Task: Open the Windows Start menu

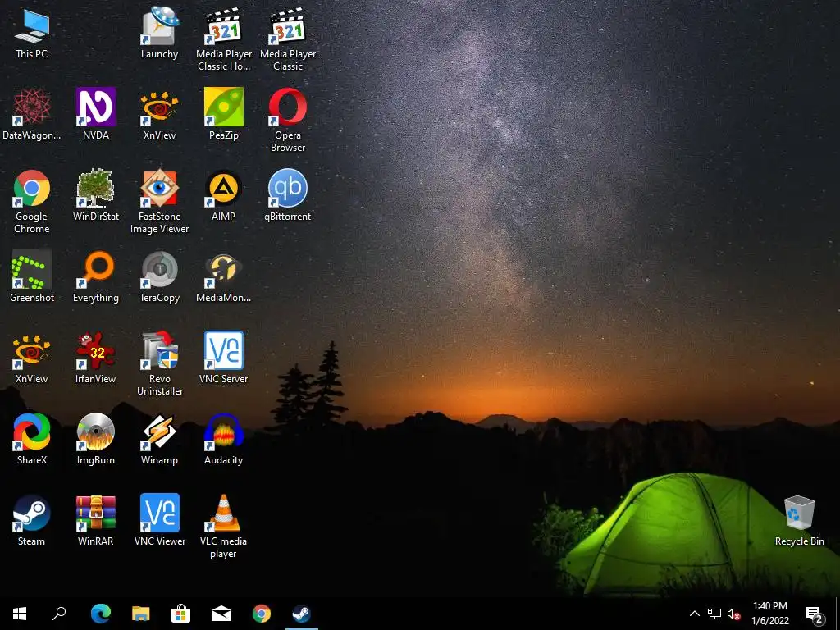Action: coord(20,614)
